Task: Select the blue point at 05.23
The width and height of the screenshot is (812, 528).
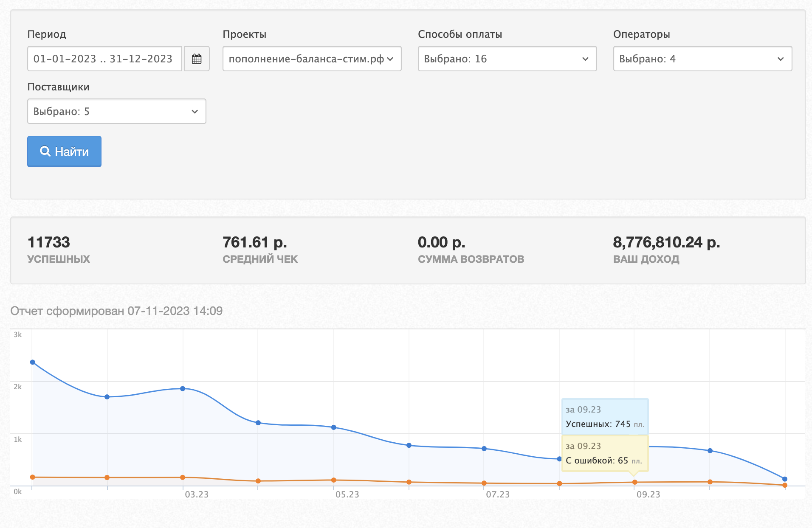Action: (x=333, y=427)
